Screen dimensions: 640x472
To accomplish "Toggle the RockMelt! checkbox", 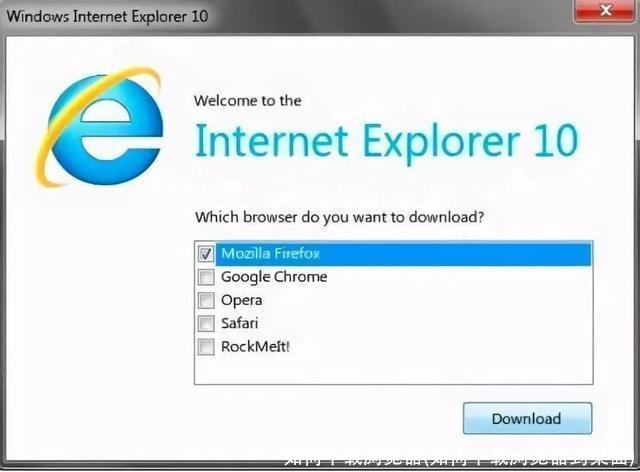I will pos(206,347).
